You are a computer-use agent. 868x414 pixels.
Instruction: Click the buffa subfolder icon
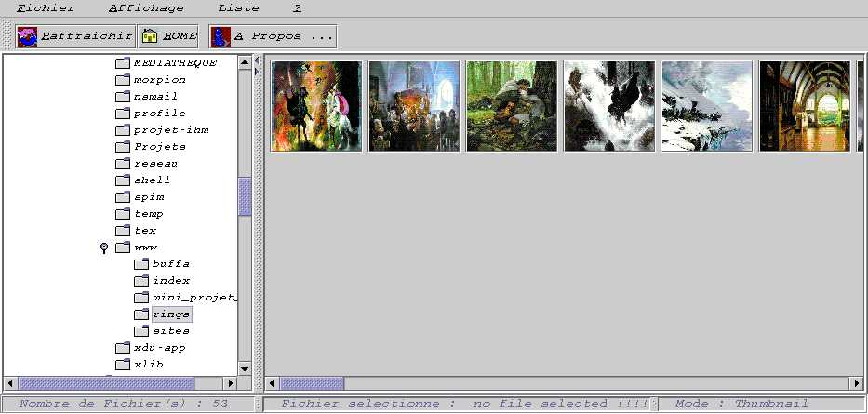pyautogui.click(x=141, y=264)
